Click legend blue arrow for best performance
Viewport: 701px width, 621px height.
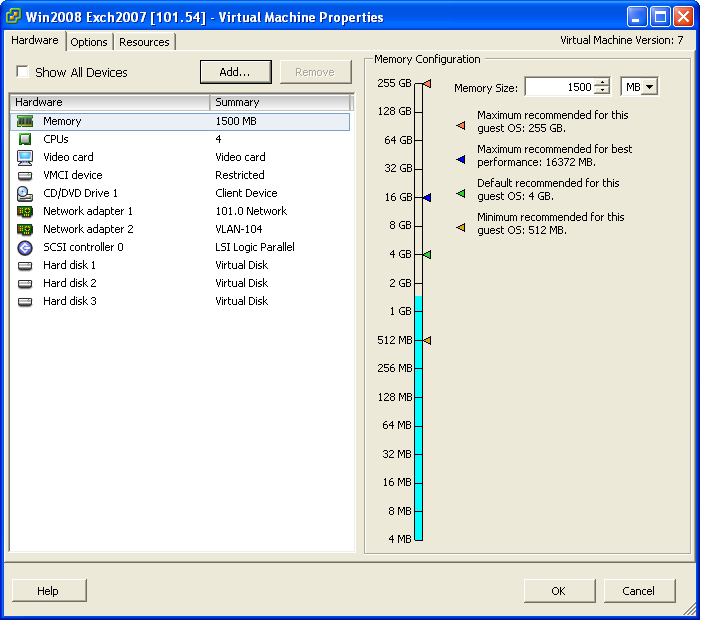460,160
